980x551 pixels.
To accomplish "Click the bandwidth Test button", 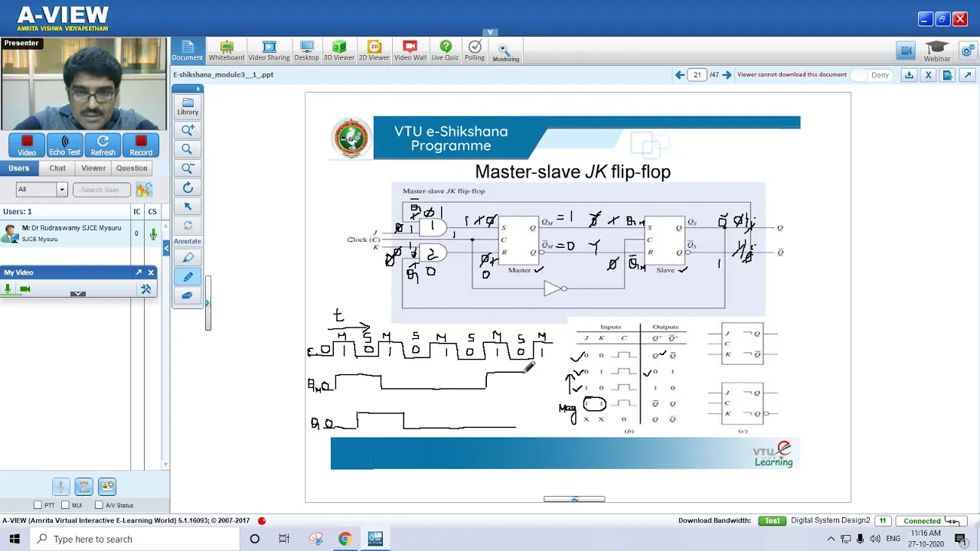I will [772, 521].
